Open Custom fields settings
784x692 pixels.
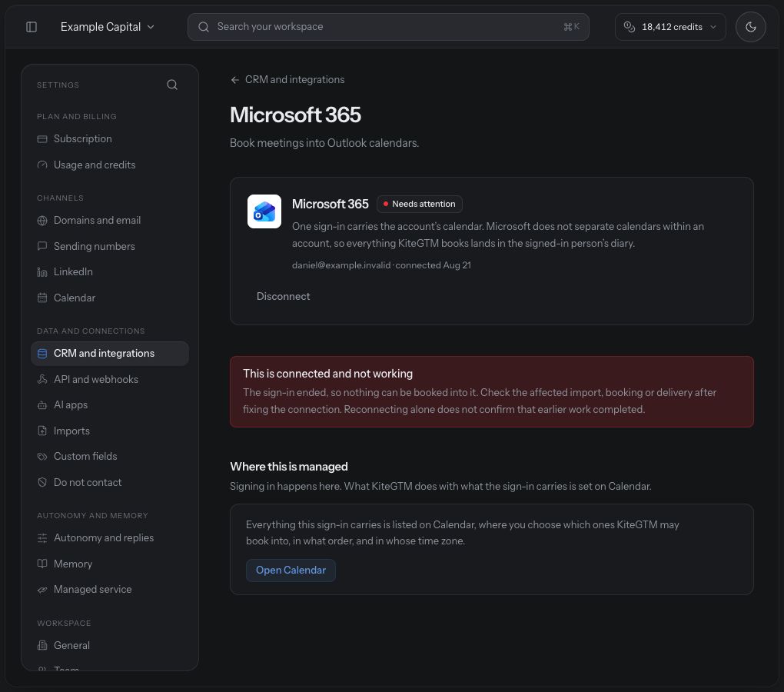(109, 457)
